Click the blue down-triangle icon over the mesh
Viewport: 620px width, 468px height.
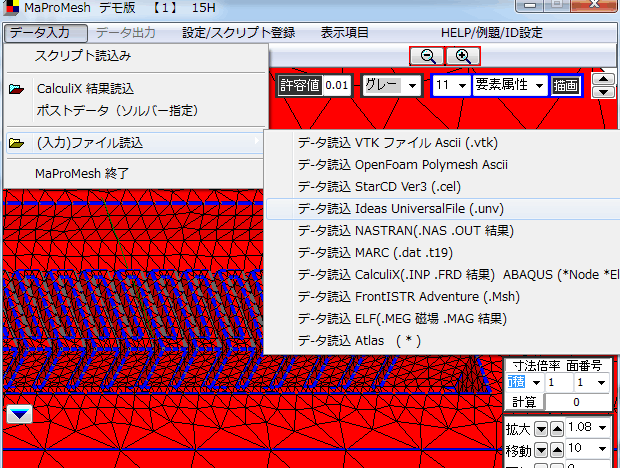19,414
